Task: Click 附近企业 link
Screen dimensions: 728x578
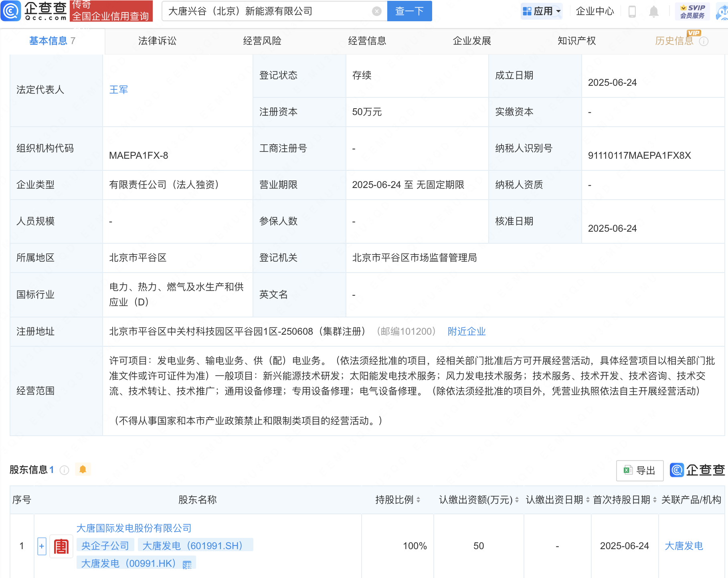Action: 467,331
